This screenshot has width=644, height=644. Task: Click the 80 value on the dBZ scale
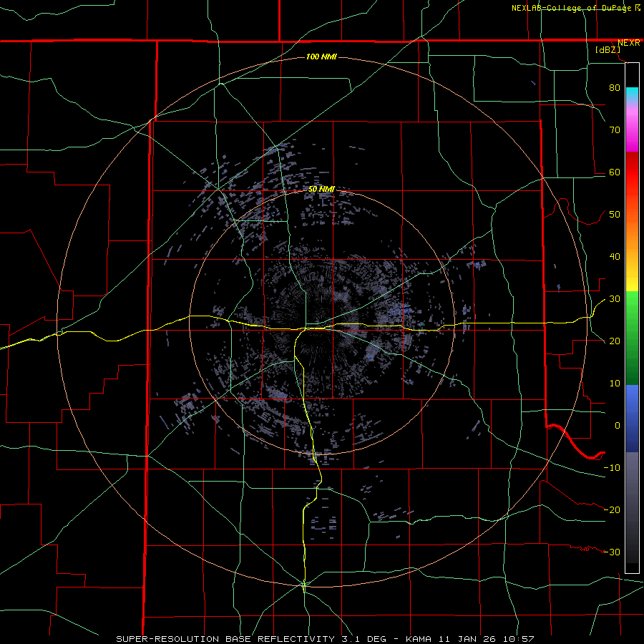tap(615, 87)
